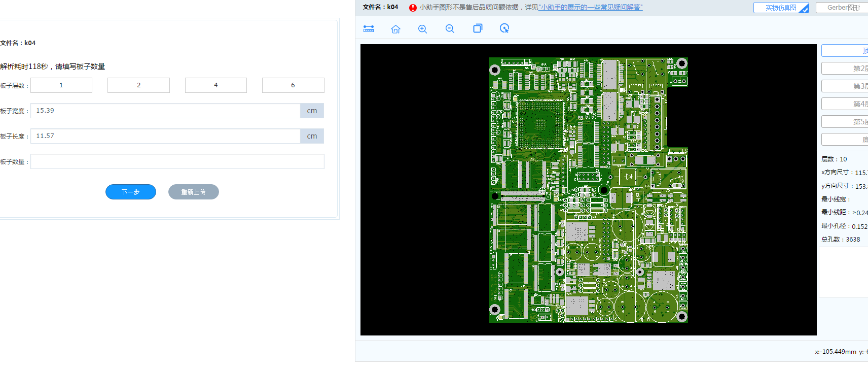
Task: Choose 6 layer board option
Action: (293, 85)
